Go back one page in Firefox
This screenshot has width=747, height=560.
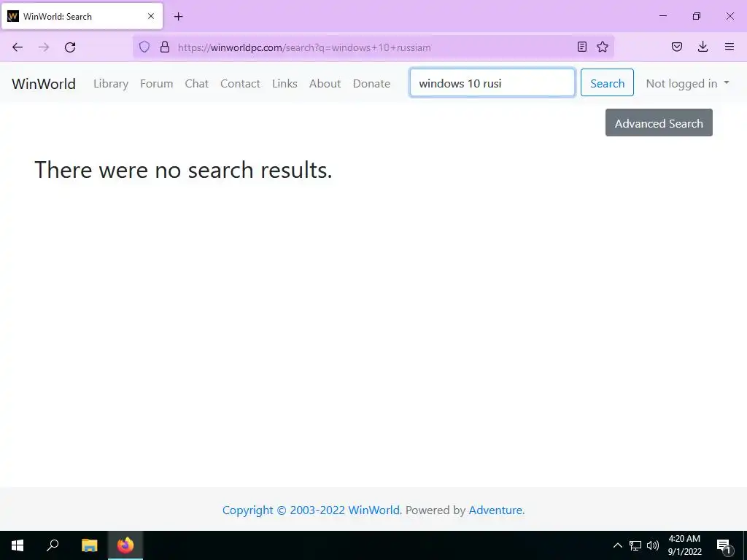(18, 47)
